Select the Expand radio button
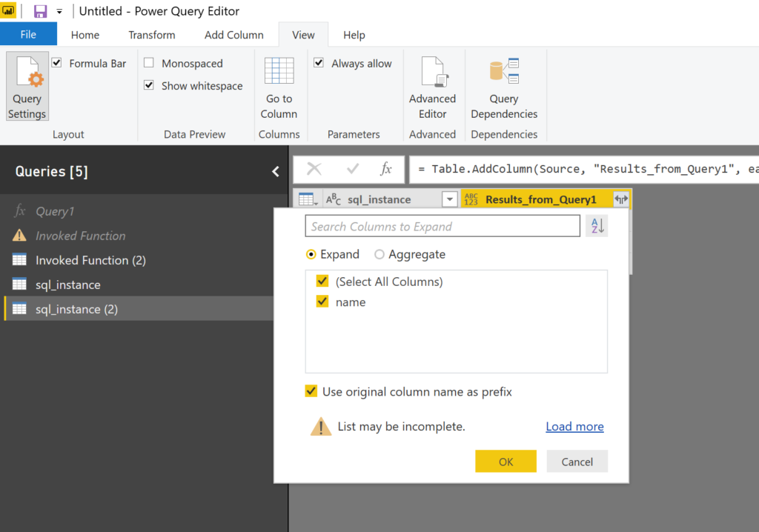Viewport: 759px width, 532px height. pyautogui.click(x=311, y=254)
